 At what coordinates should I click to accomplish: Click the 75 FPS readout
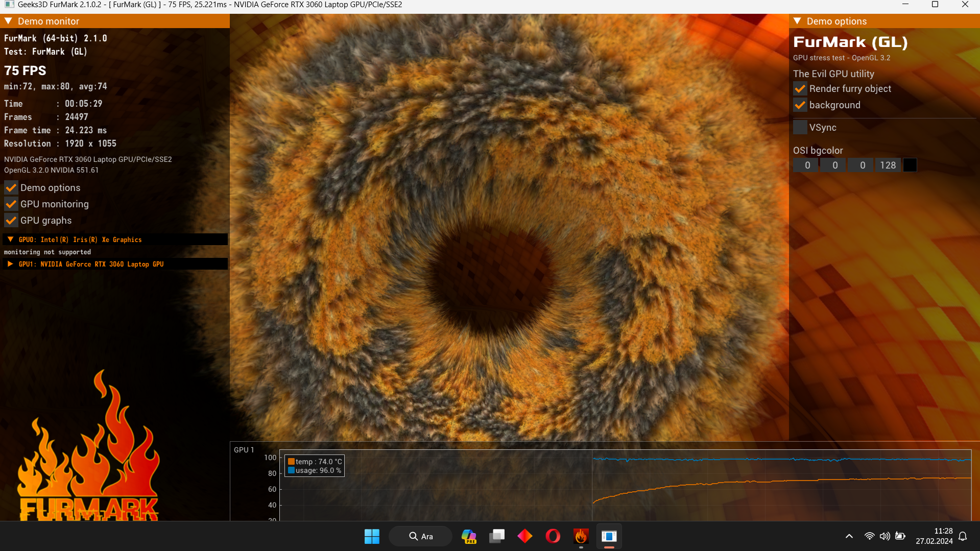25,70
